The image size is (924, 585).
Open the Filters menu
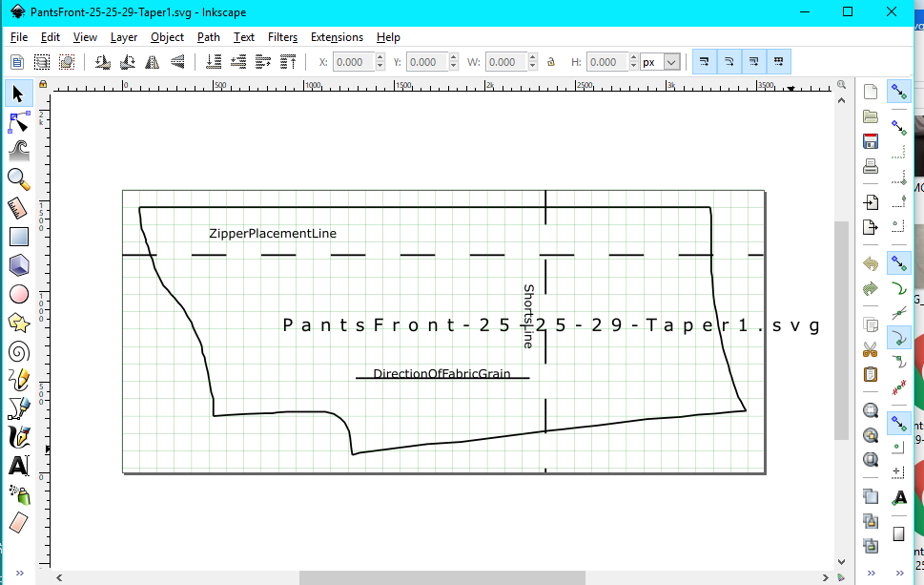(282, 37)
